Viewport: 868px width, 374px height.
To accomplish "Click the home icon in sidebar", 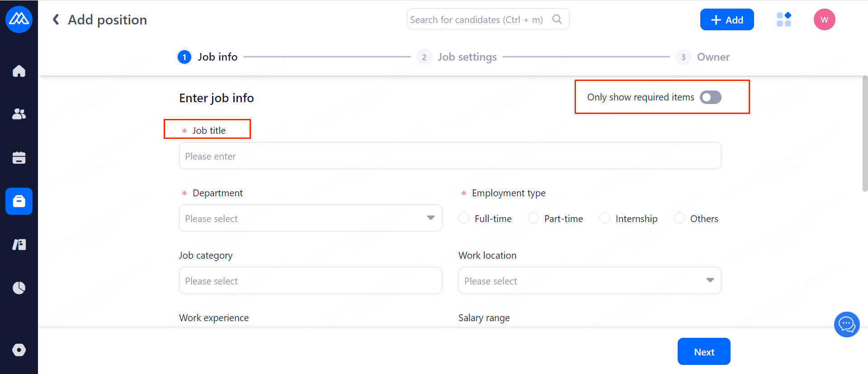I will [x=19, y=71].
